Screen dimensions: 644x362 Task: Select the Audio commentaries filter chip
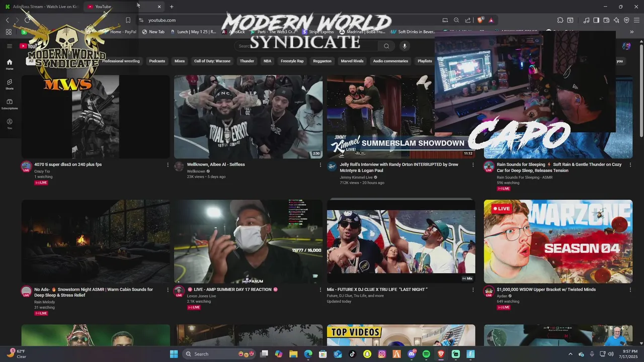[390, 61]
